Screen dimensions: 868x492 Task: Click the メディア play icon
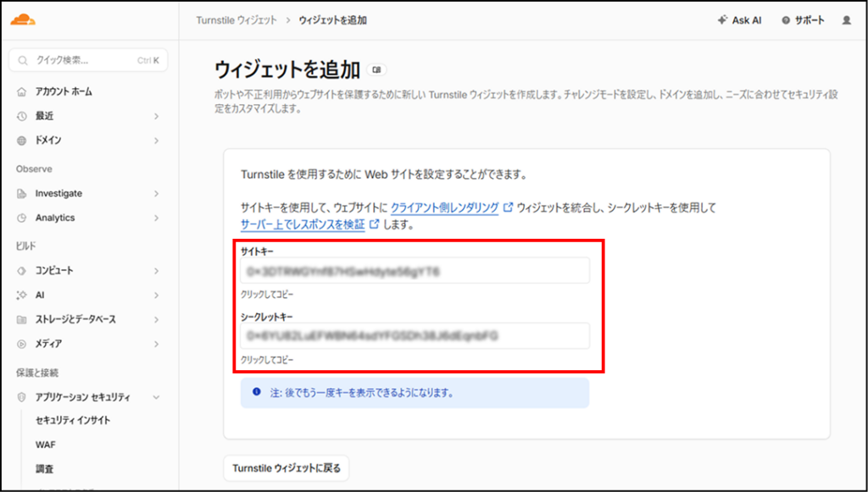pyautogui.click(x=21, y=344)
